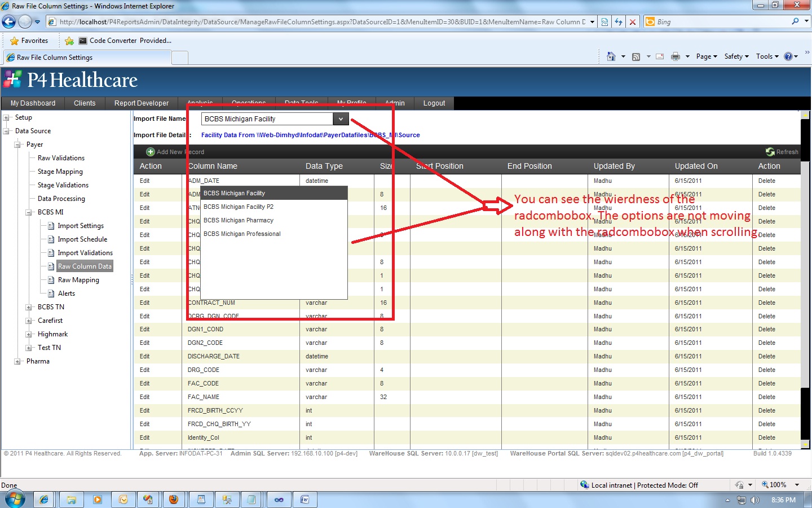
Task: Open Microsoft Word from the taskbar
Action: click(305, 500)
